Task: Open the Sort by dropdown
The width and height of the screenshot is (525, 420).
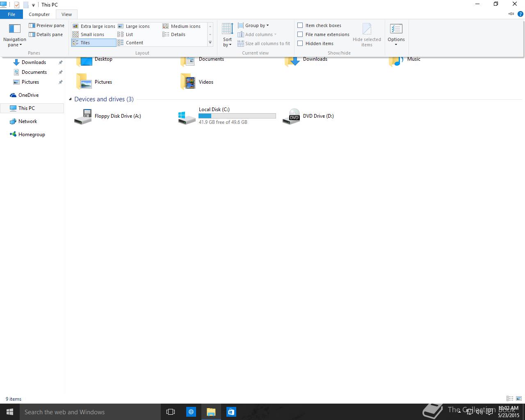Action: point(228,35)
